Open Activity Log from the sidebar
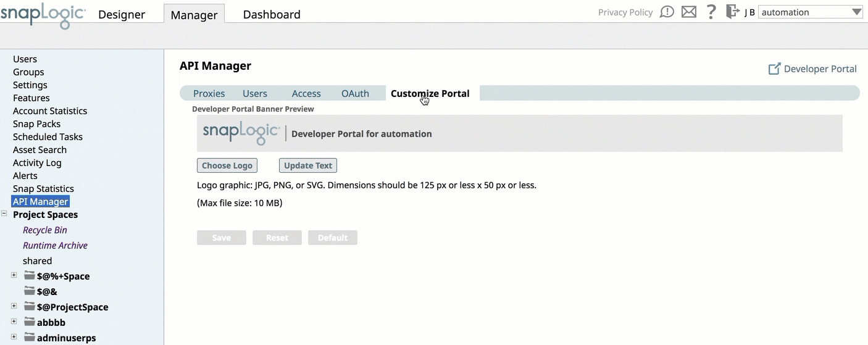Screen dimensions: 868x345 point(37,163)
